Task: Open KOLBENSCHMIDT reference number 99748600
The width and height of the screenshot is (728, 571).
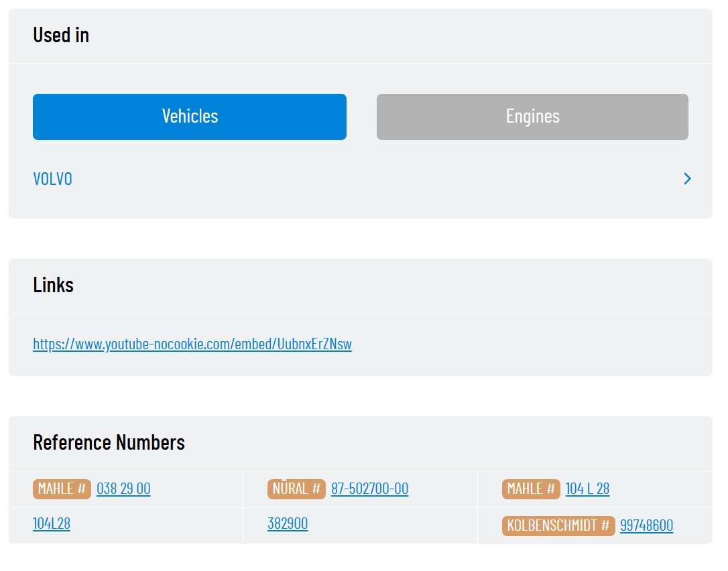Action: pos(646,525)
